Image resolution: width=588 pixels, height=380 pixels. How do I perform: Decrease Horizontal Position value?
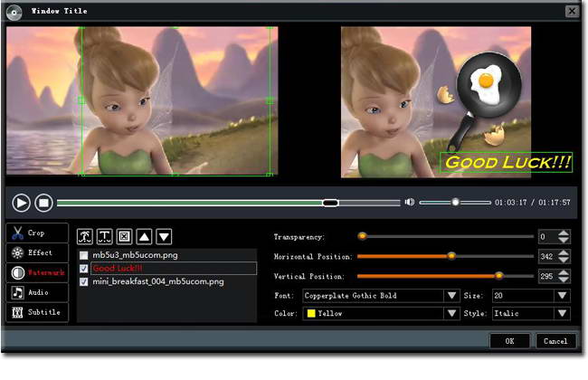(563, 260)
